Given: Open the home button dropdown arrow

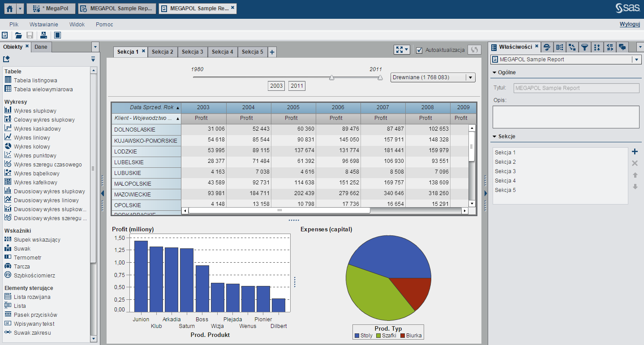Looking at the screenshot, I should (20, 9).
